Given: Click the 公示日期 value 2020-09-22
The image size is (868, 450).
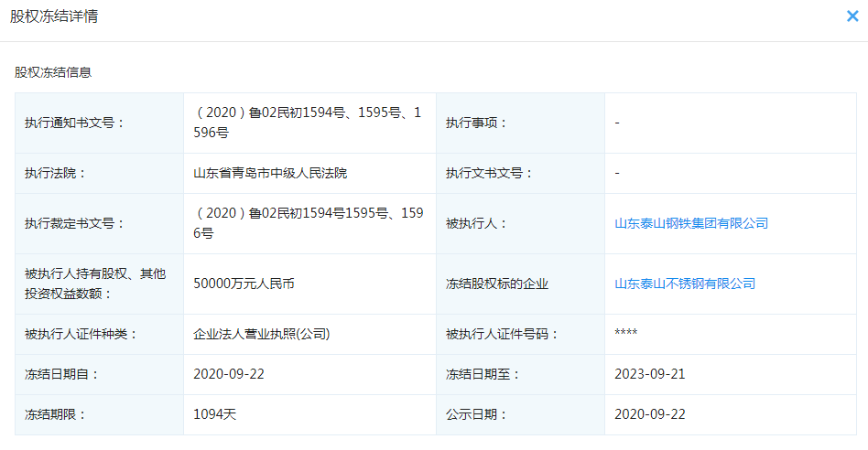Looking at the screenshot, I should click(x=650, y=414).
